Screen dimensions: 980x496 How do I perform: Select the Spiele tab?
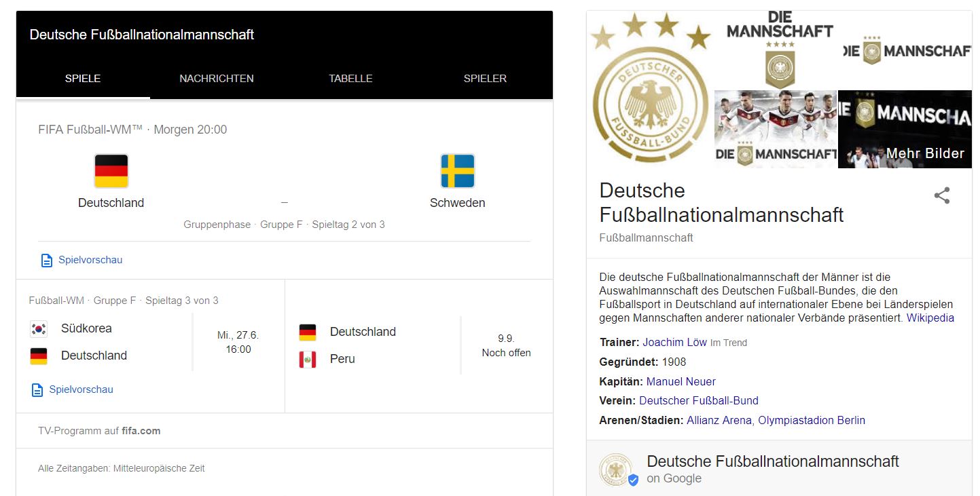click(83, 79)
